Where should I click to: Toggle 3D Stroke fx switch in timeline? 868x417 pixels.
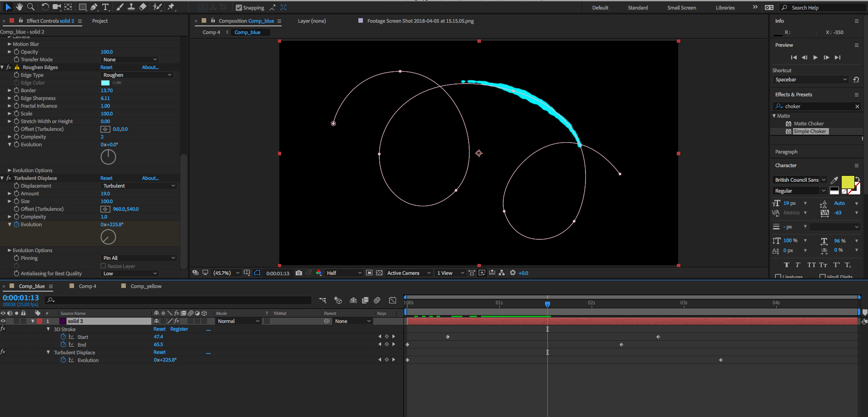[x=3, y=328]
